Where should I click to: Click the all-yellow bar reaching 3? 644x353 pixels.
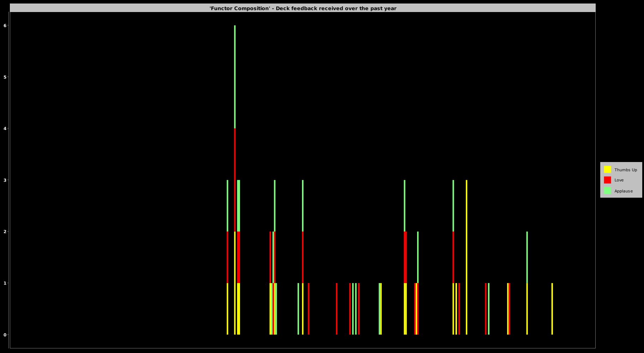point(467,257)
